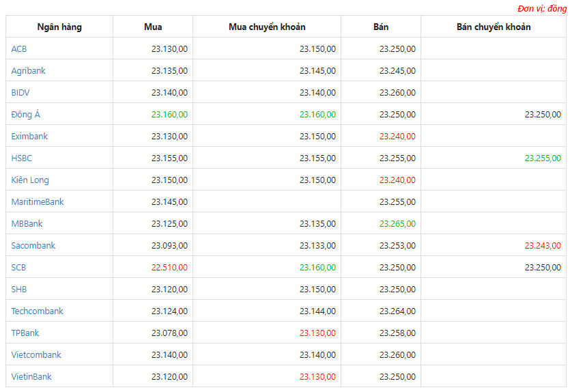Click the Mua chuyển khoản column header

point(267,27)
